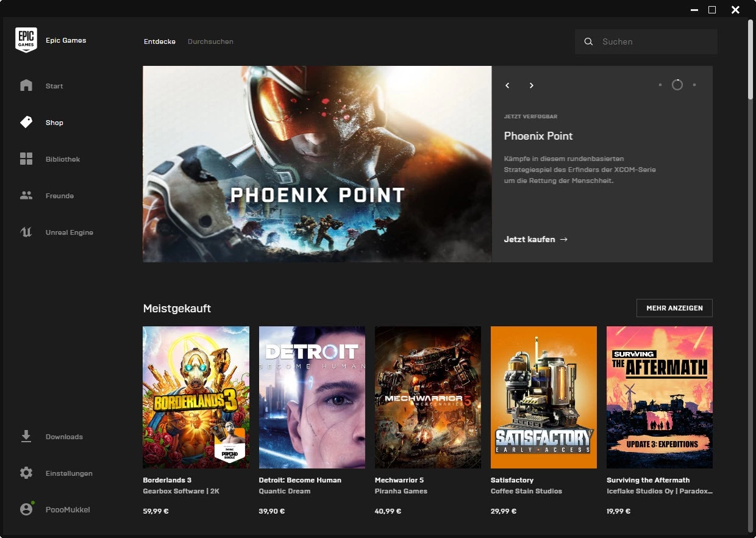Switch to the Durchsuchen tab

[210, 41]
